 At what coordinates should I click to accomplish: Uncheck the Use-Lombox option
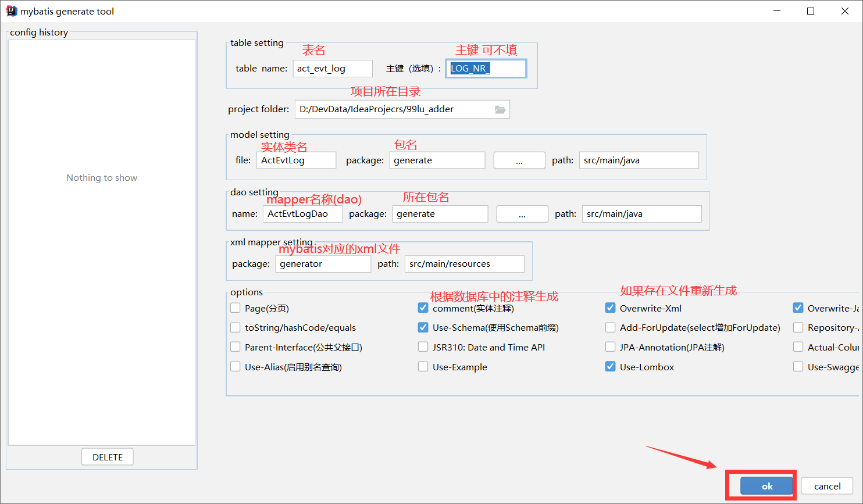pos(611,367)
